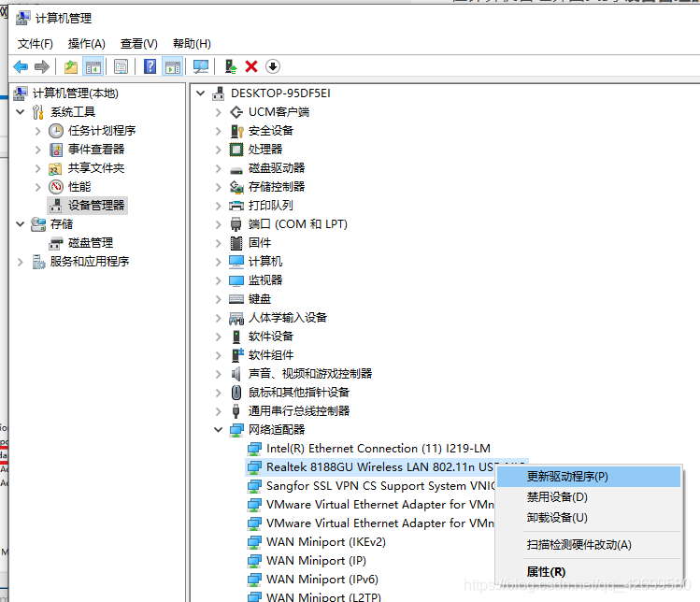The height and width of the screenshot is (602, 700).
Task: Click the 共享文件夹 icon
Action: [55, 169]
